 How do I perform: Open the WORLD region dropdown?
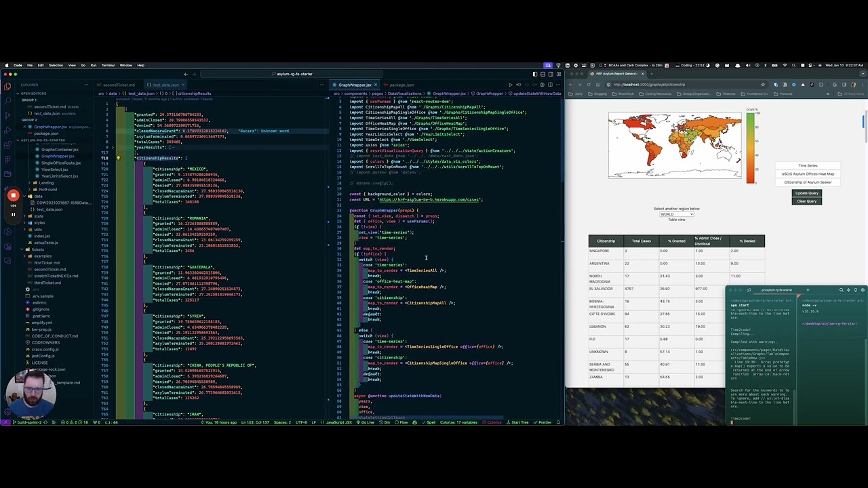click(x=676, y=214)
